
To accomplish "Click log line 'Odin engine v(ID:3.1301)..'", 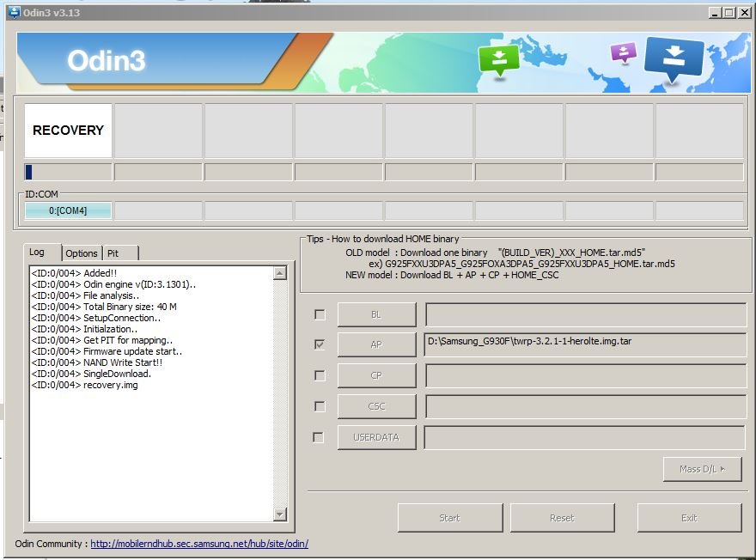I will click(x=113, y=284).
